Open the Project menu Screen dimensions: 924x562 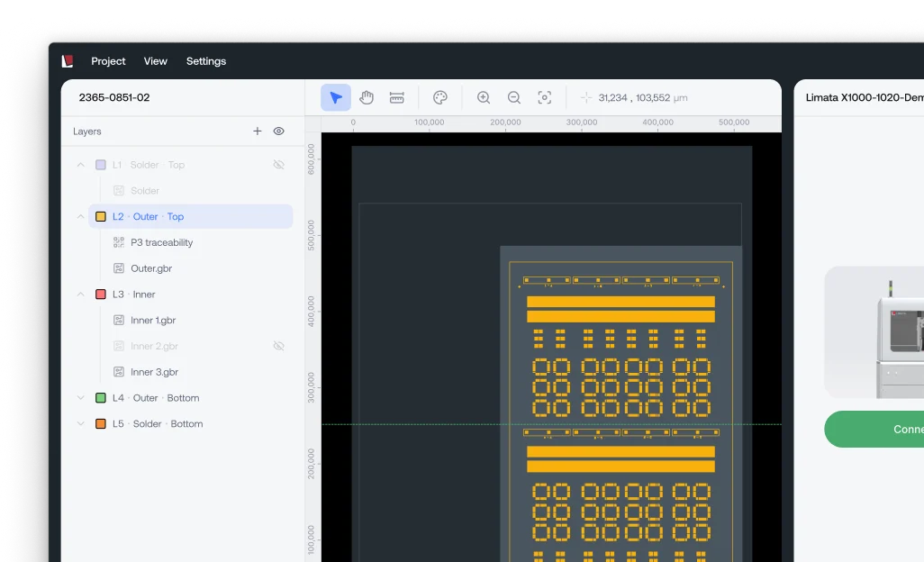pos(108,61)
